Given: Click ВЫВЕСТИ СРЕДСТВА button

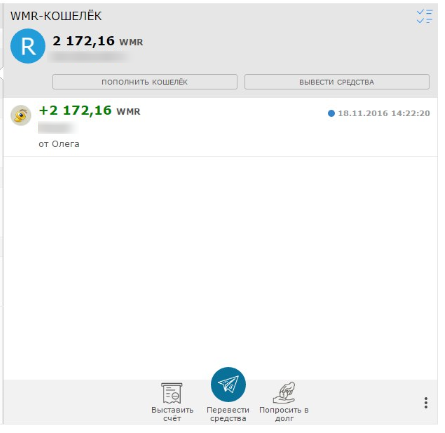Looking at the screenshot, I should click(337, 82).
